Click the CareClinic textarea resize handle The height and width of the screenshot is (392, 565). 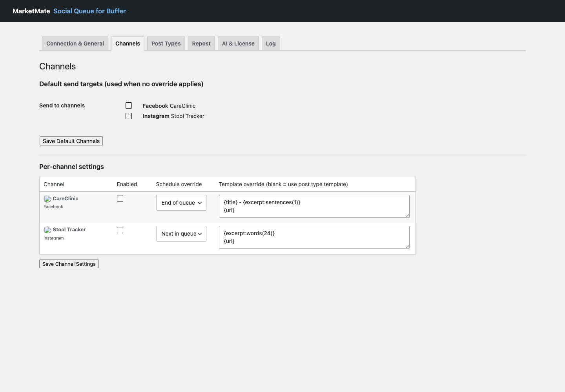[407, 215]
